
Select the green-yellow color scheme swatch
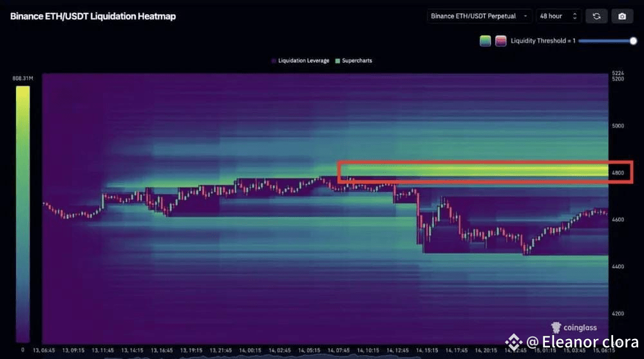[485, 41]
